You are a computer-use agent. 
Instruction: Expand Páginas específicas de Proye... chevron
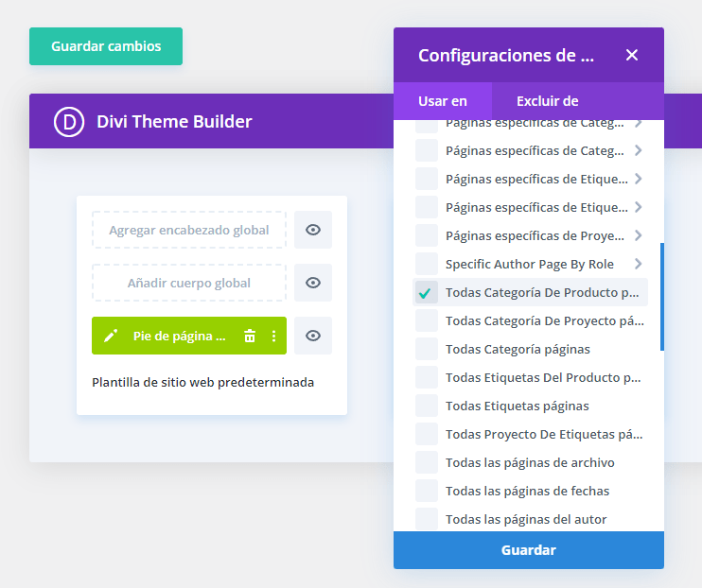pyautogui.click(x=638, y=235)
